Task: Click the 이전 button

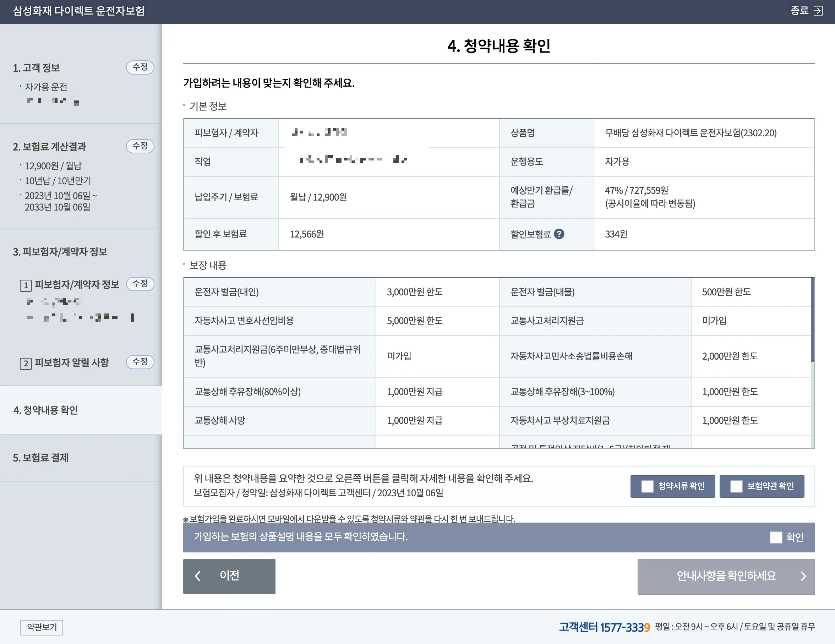Action: click(x=229, y=577)
